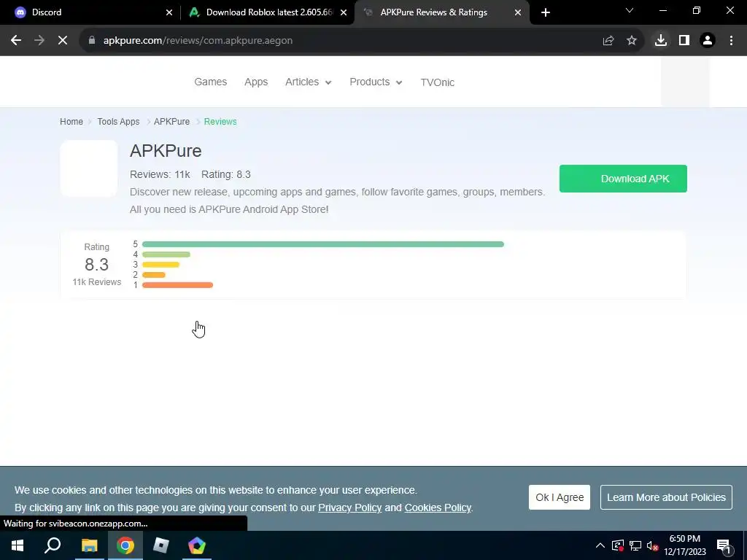747x560 pixels.
Task: Click the APKPure app icon placeholder
Action: [x=88, y=168]
